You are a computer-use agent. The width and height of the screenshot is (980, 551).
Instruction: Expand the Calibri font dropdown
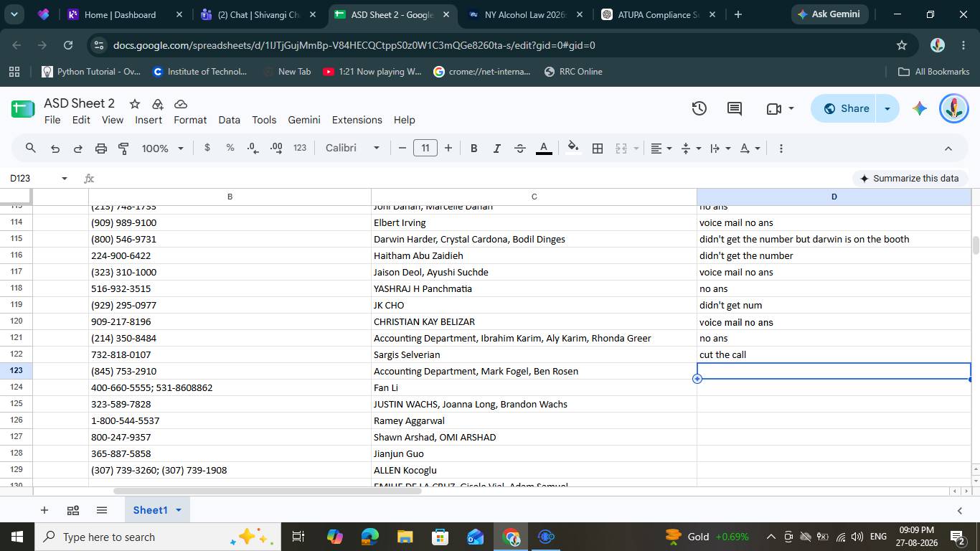tap(352, 149)
